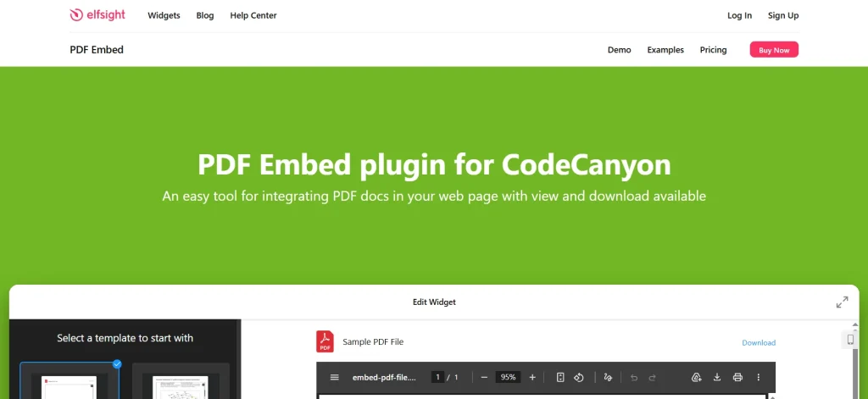This screenshot has height=399, width=868.
Task: Click the embed-pdf-file document title
Action: click(384, 378)
